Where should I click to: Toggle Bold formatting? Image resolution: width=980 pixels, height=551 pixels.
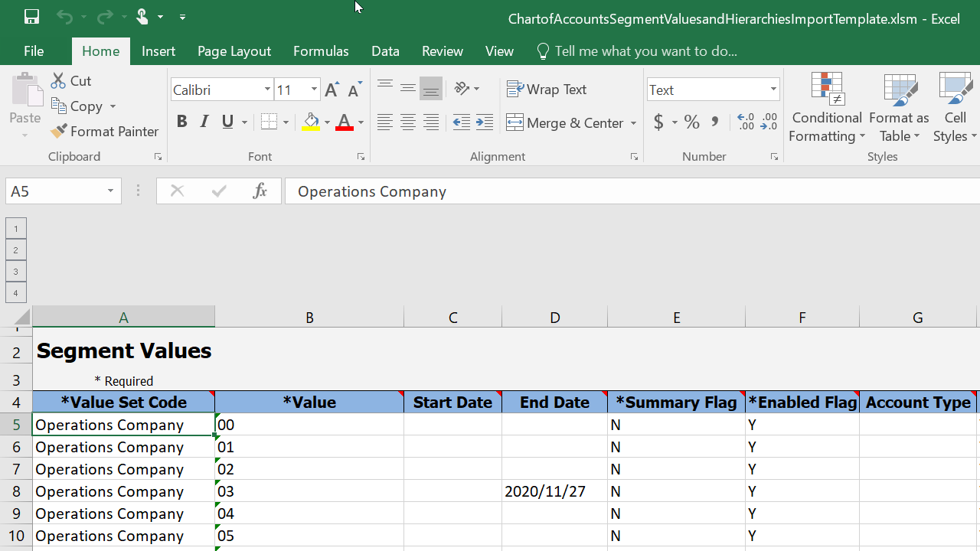181,122
